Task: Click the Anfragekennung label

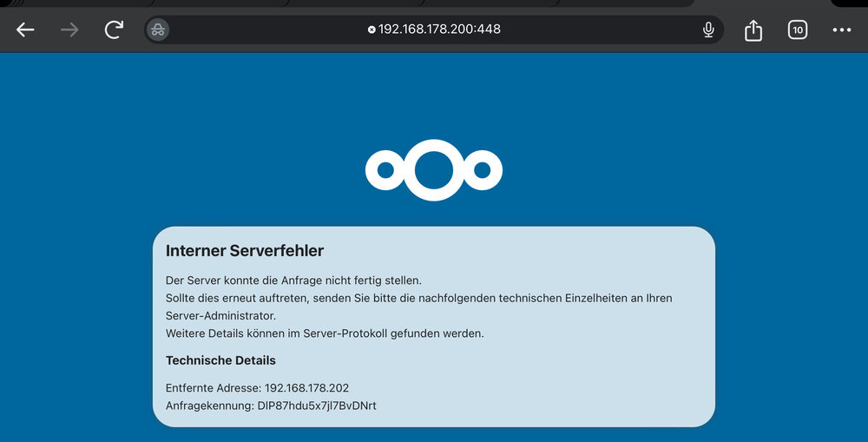Action: [210, 406]
